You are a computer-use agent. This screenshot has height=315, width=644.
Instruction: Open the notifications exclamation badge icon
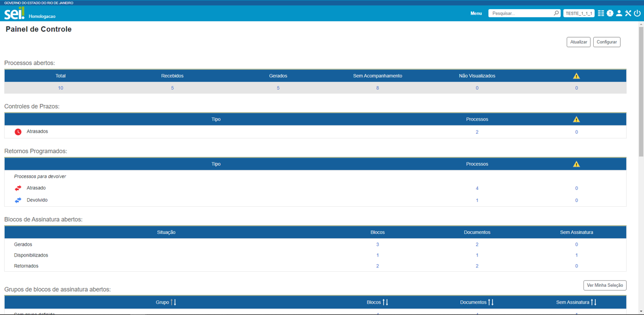click(x=610, y=13)
